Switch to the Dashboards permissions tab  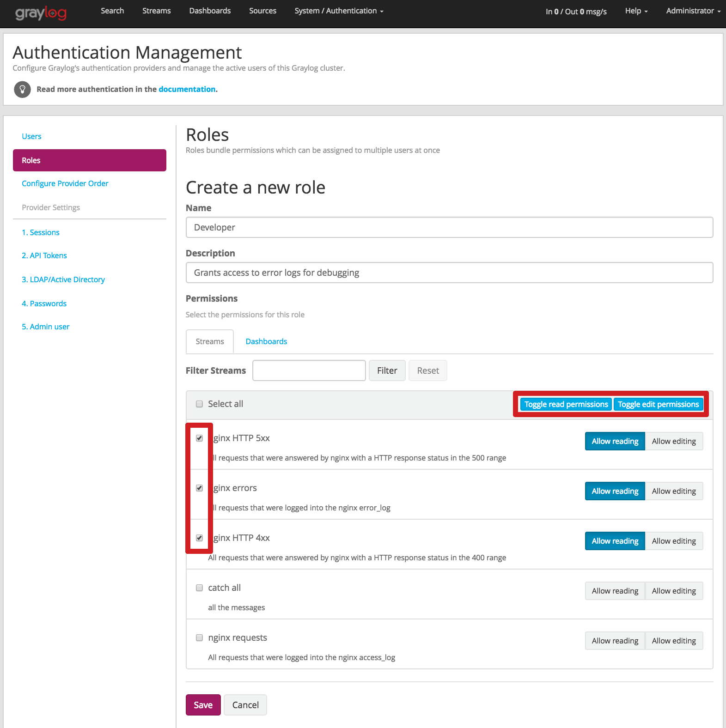(266, 341)
